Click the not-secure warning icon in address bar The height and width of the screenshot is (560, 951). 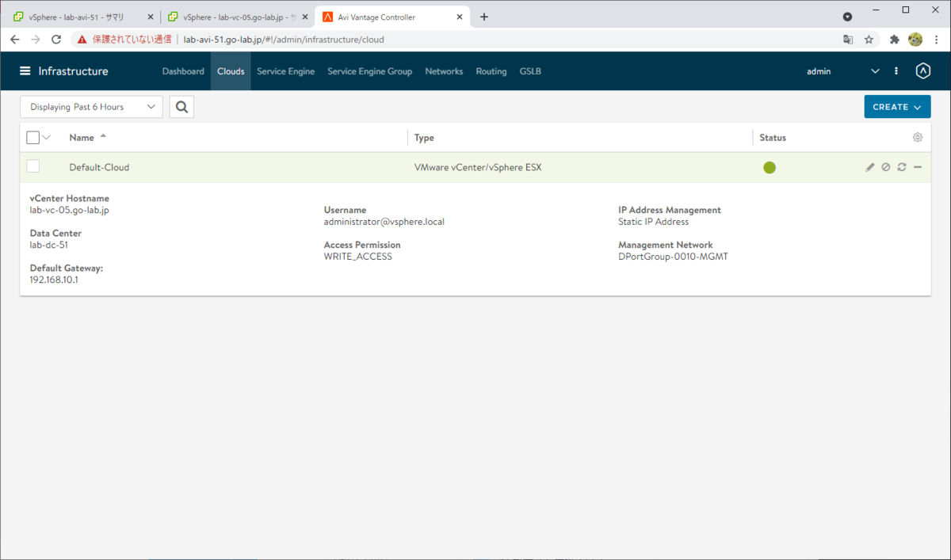click(x=82, y=39)
